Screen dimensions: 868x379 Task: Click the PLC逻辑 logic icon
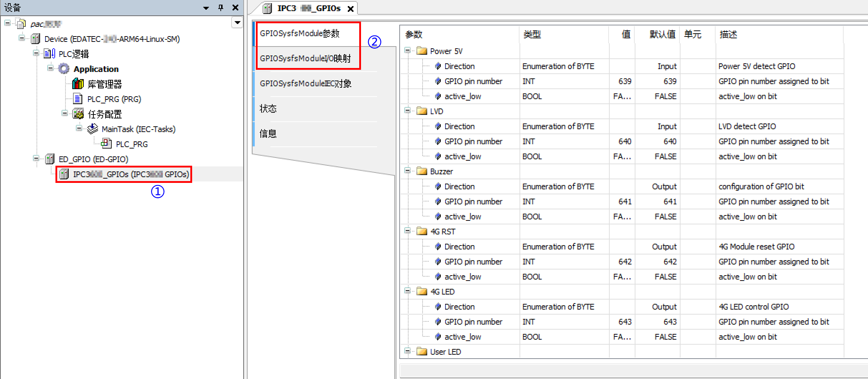pos(49,53)
